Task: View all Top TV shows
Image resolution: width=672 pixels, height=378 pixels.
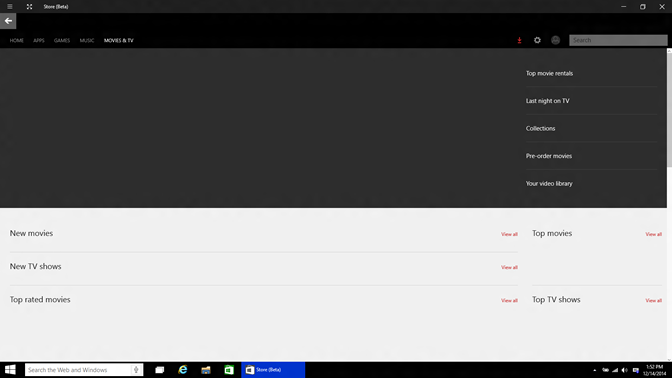Action: pyautogui.click(x=654, y=300)
